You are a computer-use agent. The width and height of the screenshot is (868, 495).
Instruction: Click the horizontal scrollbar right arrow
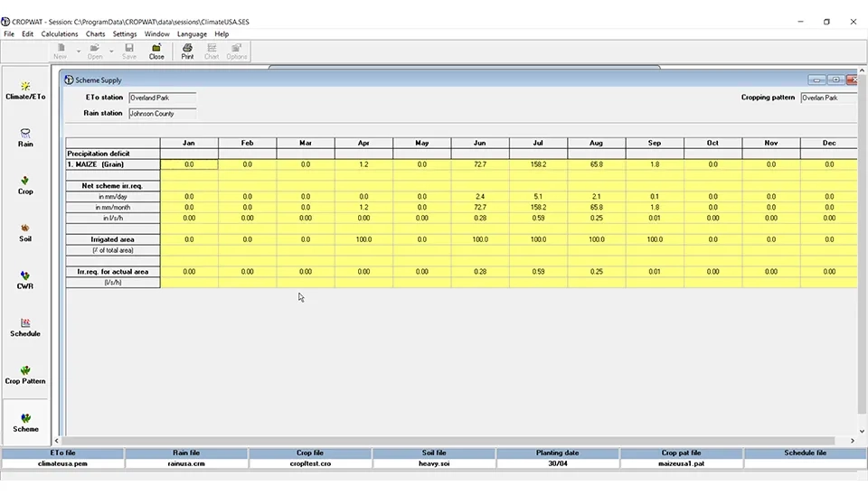pyautogui.click(x=852, y=441)
